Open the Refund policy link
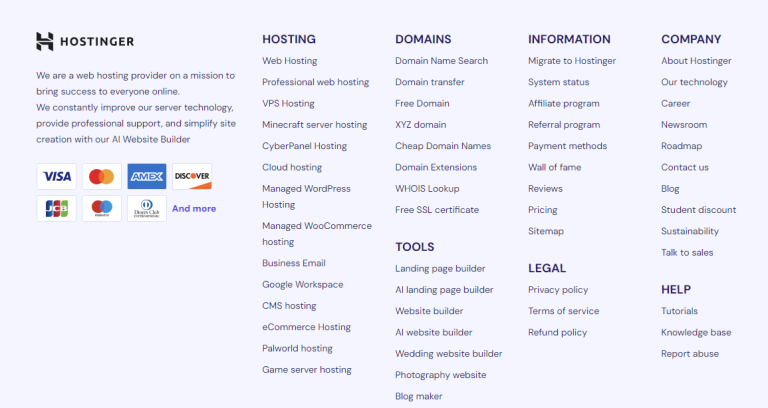 557,333
